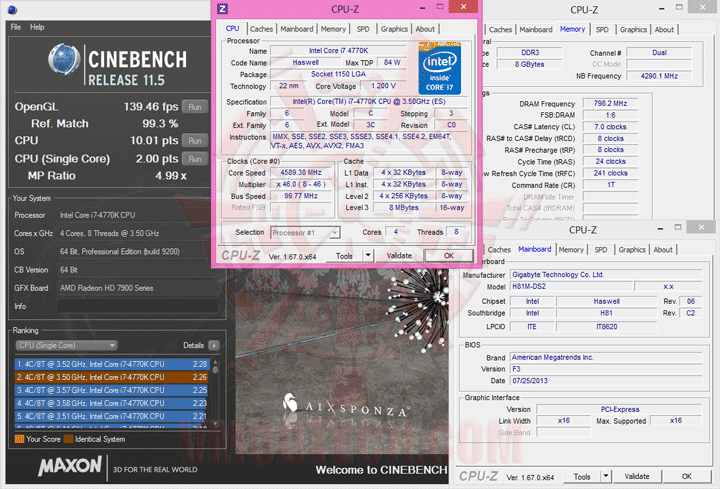Click the Cinebench app icon in title bar
Image resolution: width=720 pixels, height=489 pixels.
(12, 9)
